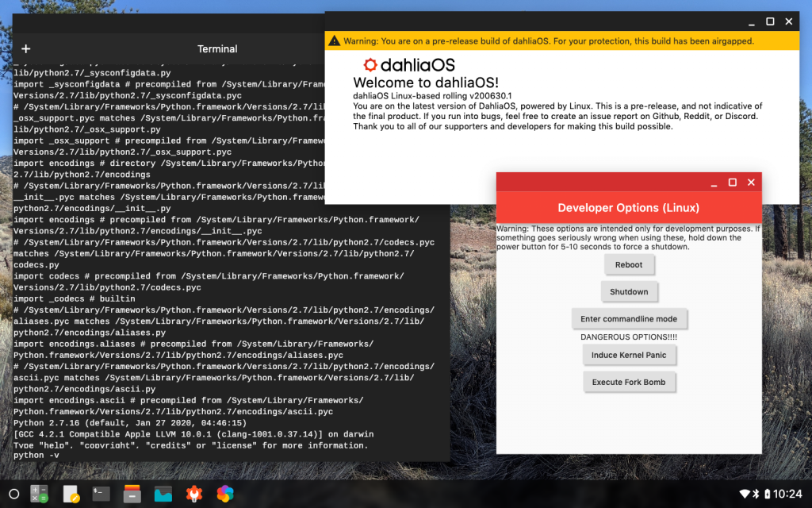Launch the Calculator app from the taskbar
812x508 pixels.
(x=40, y=494)
